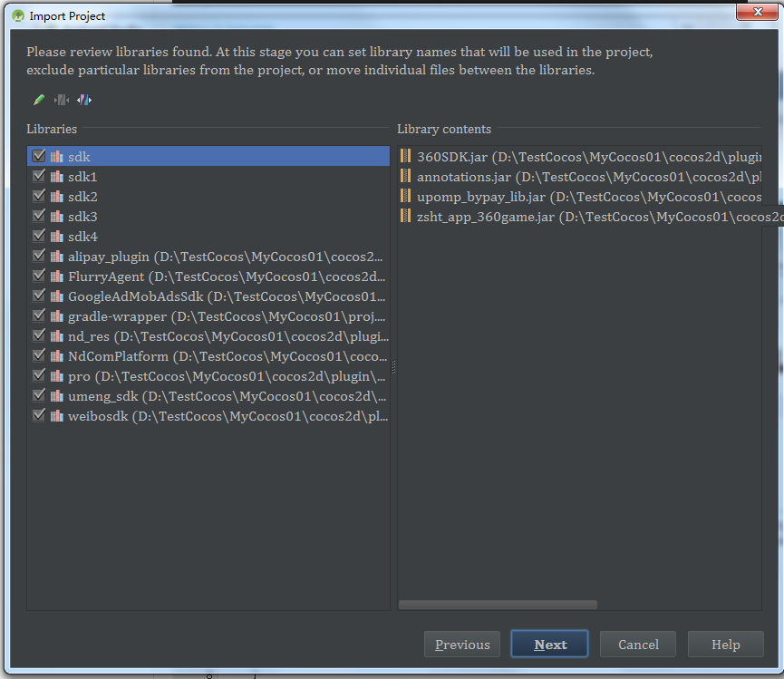The height and width of the screenshot is (679, 784).
Task: Click the horizontal scrollbar under Library contents
Action: [497, 604]
